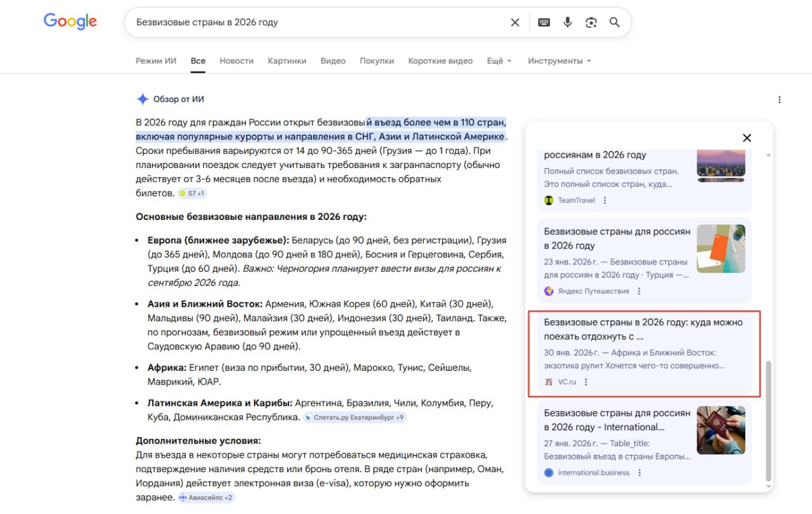812x514 pixels.
Task: Click the magnifier search button
Action: 614,23
